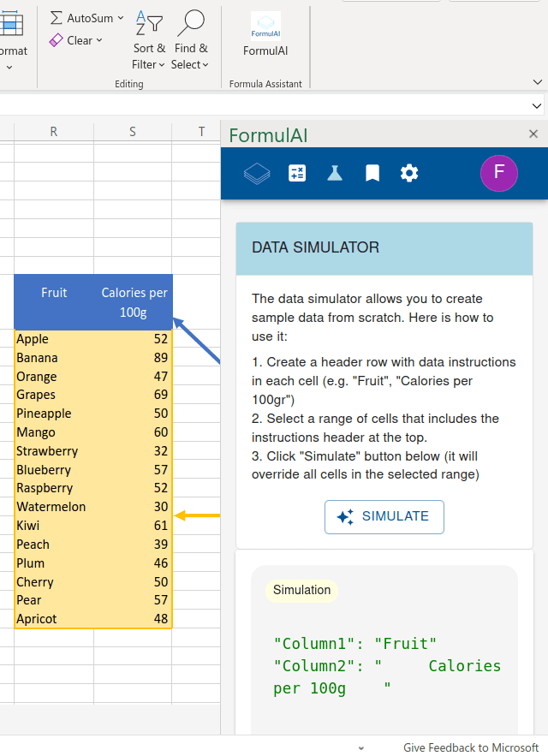Open the layers icon in FormulAI toolbar
Screen dimensions: 548x756
[257, 173]
